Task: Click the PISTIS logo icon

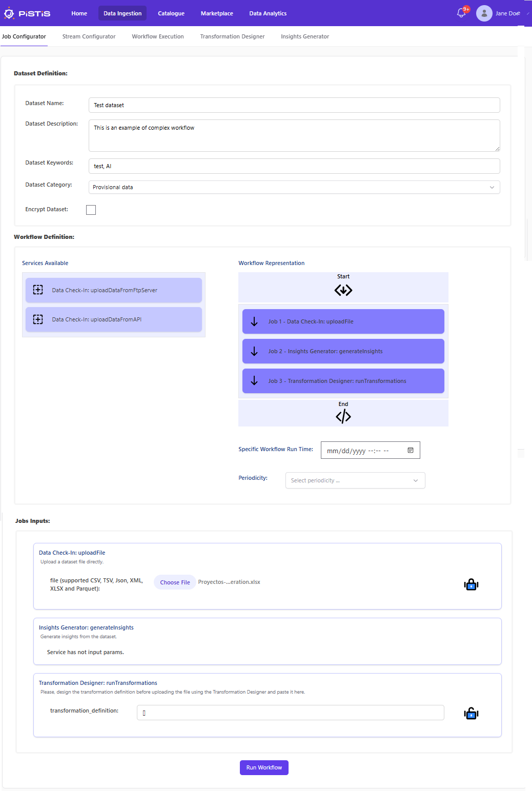Action: pyautogui.click(x=9, y=13)
